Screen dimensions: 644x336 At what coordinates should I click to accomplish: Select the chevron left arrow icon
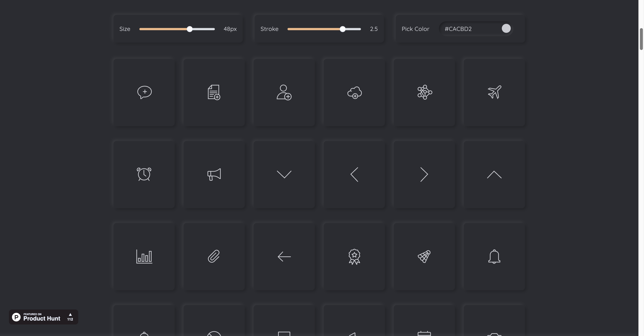(354, 174)
